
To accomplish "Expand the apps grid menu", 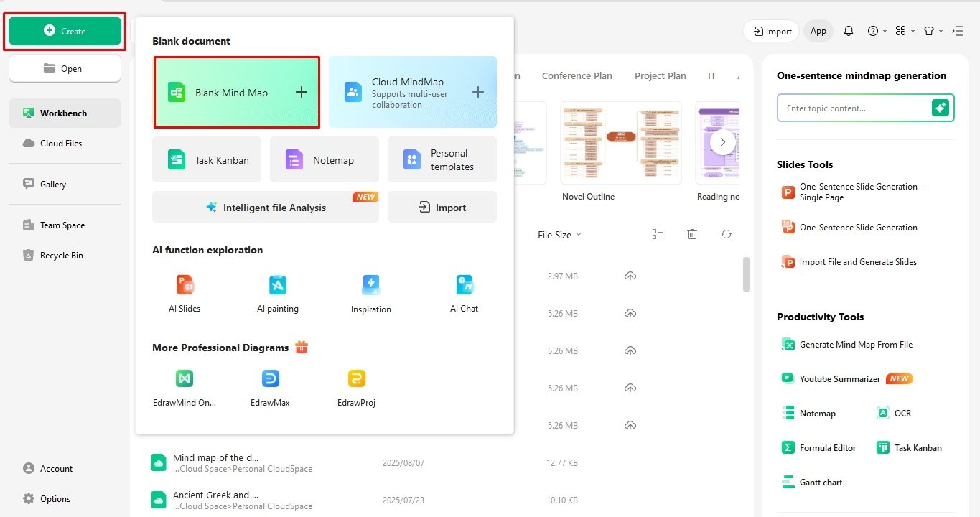I will tap(905, 31).
